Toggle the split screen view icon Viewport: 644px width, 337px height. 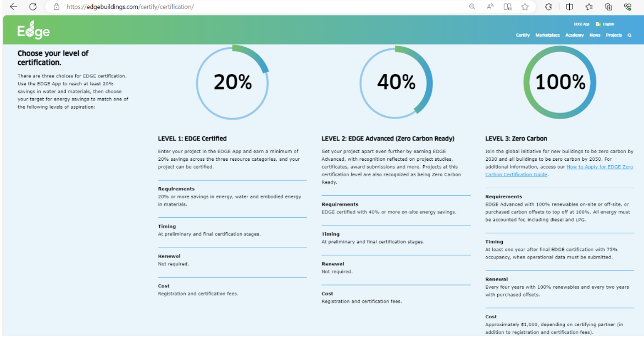[569, 7]
